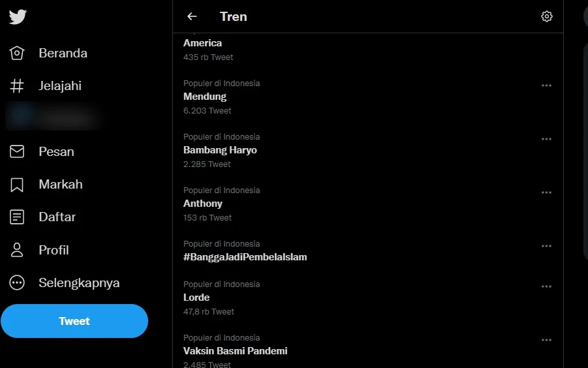Image resolution: width=588 pixels, height=368 pixels.
Task: Open more menu for Lorde trend
Action: point(546,286)
